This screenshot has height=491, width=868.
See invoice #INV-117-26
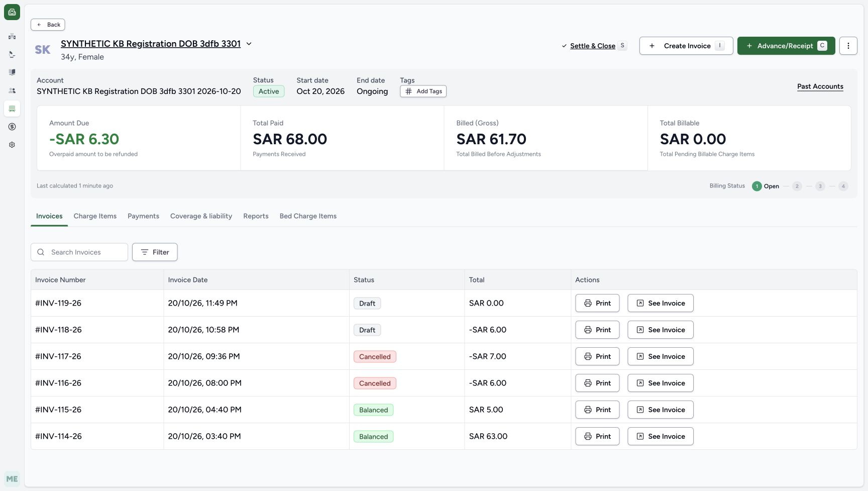point(661,356)
